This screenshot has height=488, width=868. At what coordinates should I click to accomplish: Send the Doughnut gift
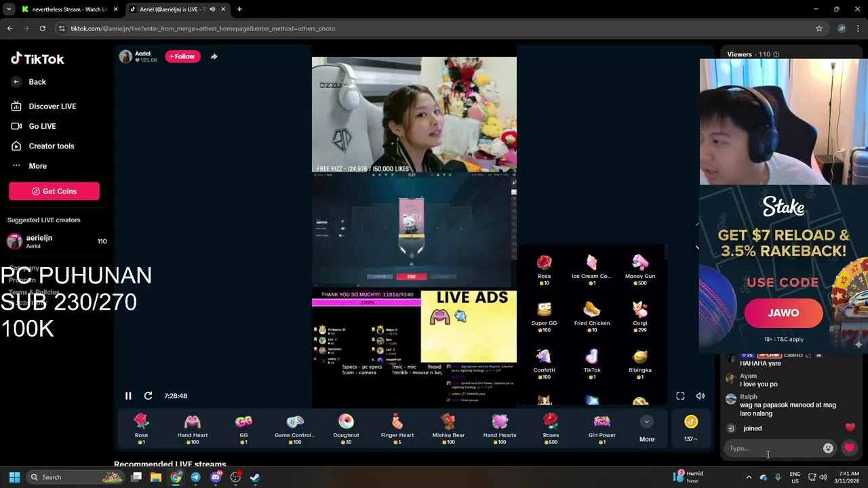point(346,429)
